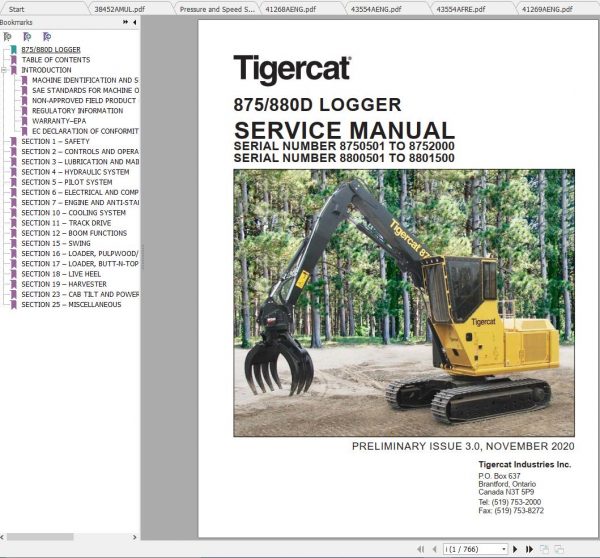This screenshot has width=600, height=558.
Task: Go to SECTION 1 – SAFETY
Action: [x=55, y=142]
